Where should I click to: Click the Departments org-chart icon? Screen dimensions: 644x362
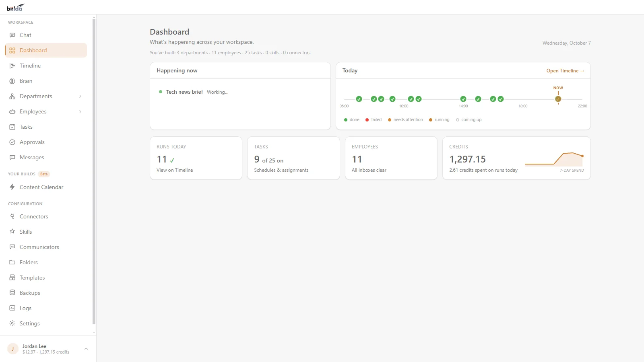coord(12,96)
